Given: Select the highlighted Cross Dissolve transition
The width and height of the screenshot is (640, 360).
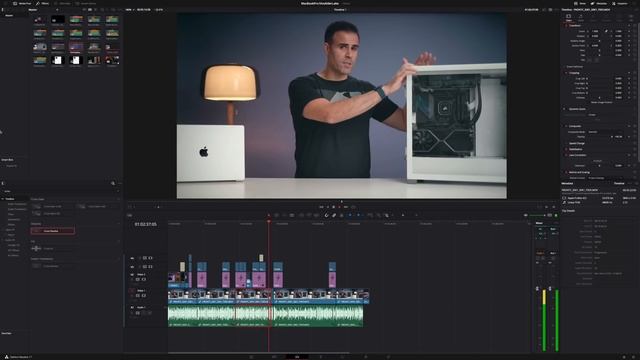Looking at the screenshot, I should coord(53,231).
